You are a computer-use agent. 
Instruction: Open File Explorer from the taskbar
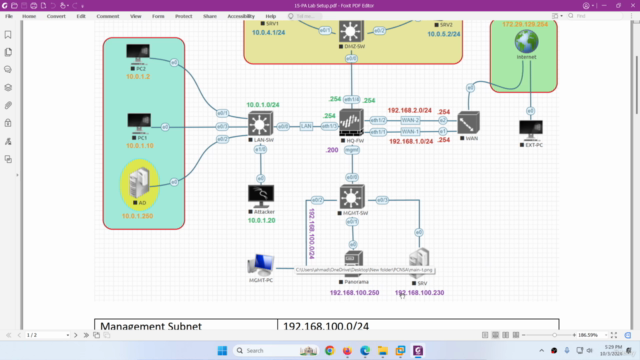point(382,351)
